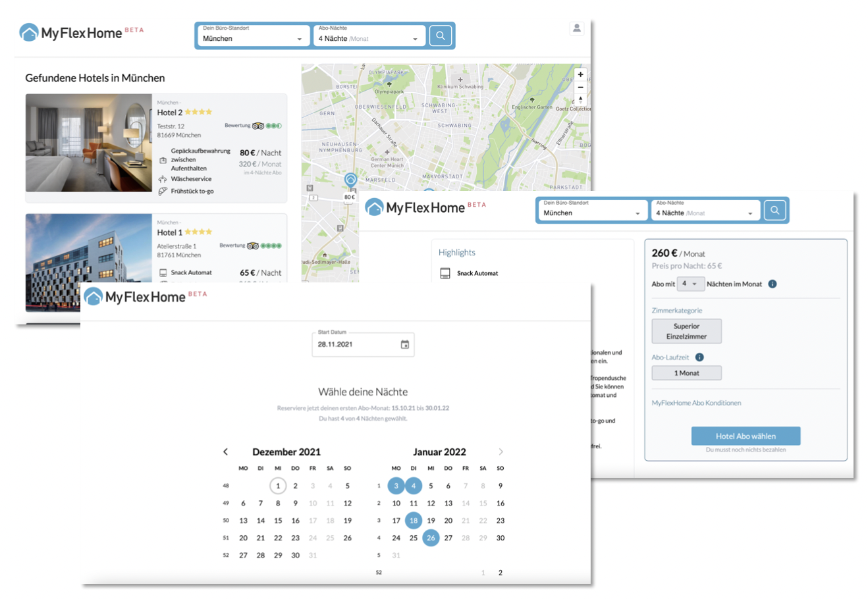Click the search magnifier in the hotel detail window
This screenshot has width=868, height=599.
[x=774, y=211]
